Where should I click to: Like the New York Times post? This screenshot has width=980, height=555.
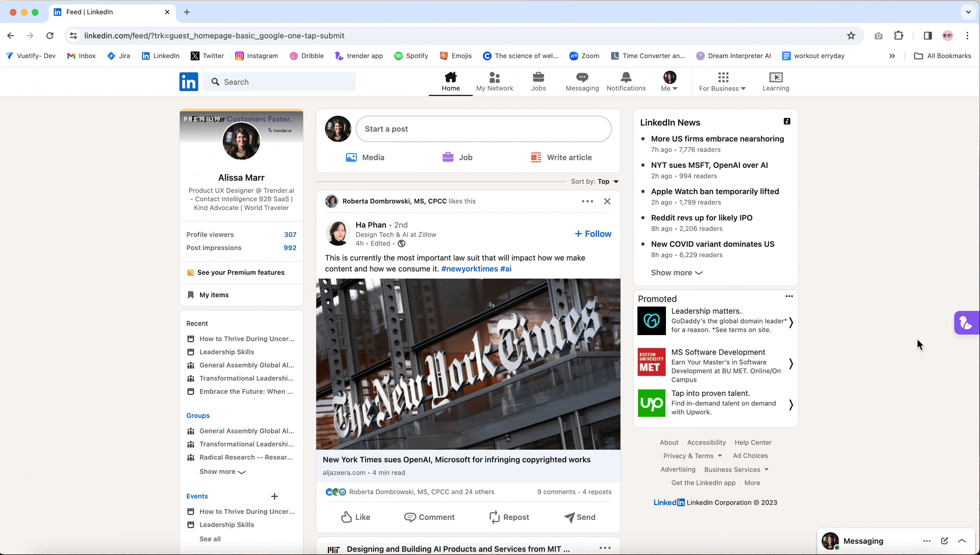(x=356, y=517)
